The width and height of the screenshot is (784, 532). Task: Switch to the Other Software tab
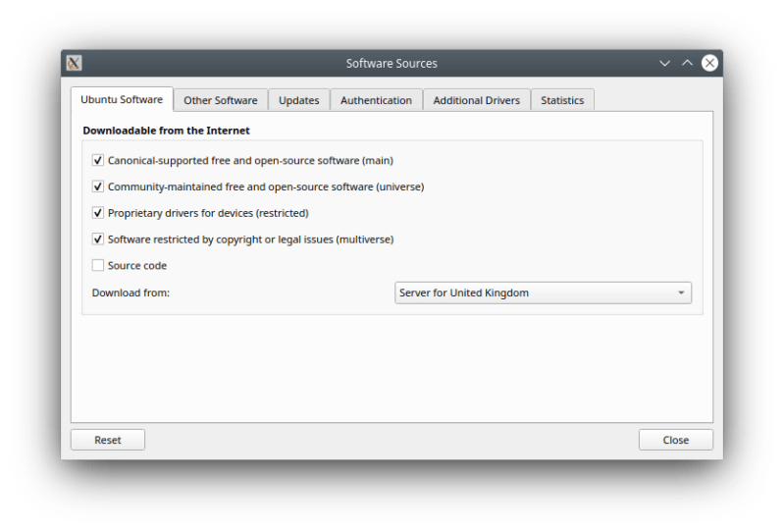point(221,100)
